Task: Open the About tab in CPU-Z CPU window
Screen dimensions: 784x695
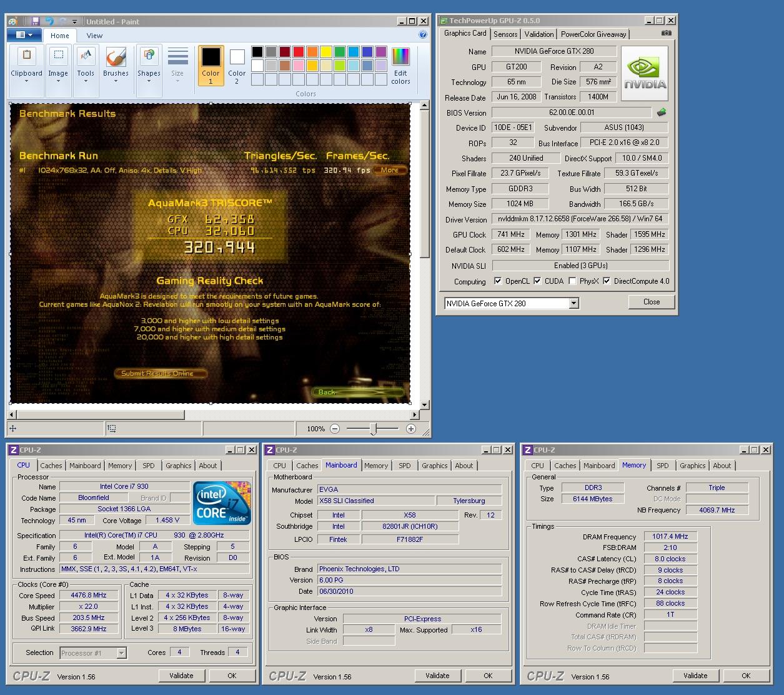Action: click(x=208, y=466)
